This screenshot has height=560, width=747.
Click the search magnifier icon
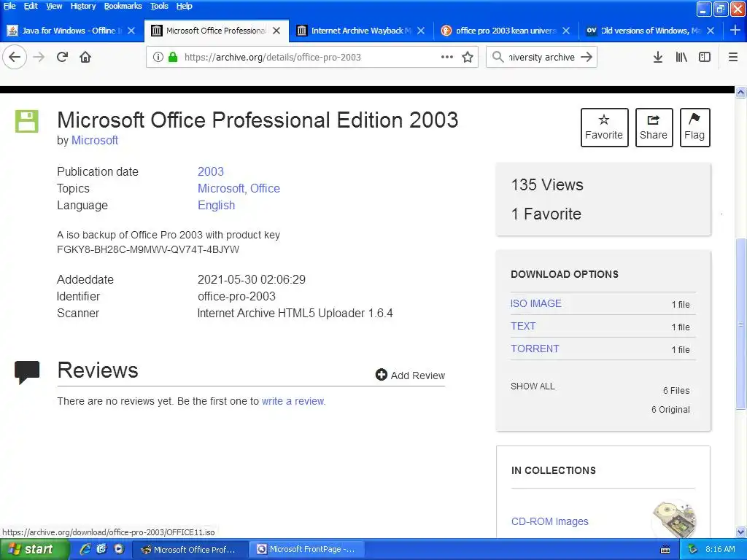(498, 57)
